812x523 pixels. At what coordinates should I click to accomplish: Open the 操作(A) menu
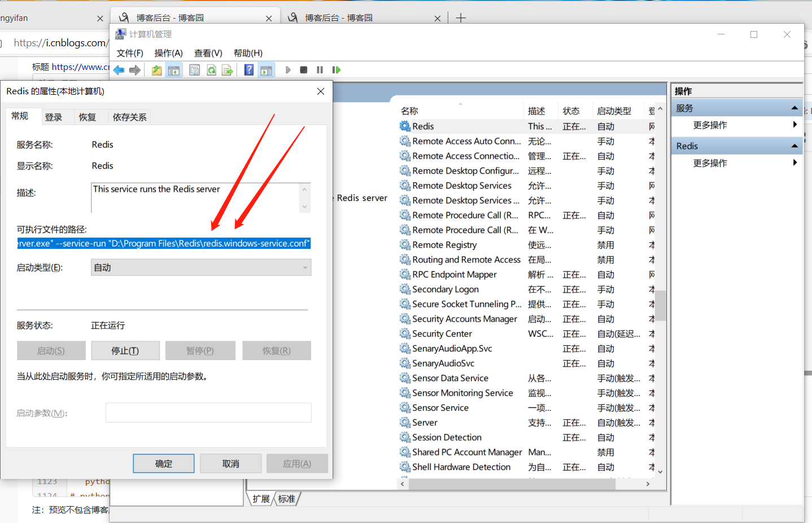pyautogui.click(x=169, y=53)
